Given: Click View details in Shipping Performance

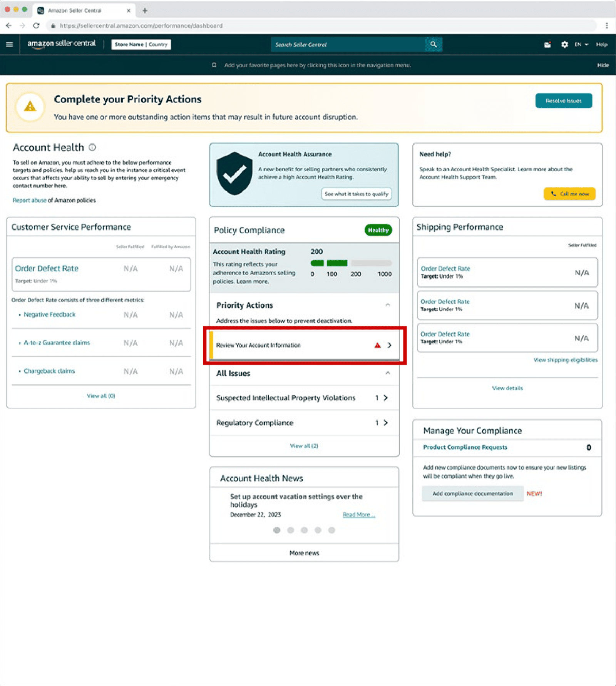Looking at the screenshot, I should 507,388.
